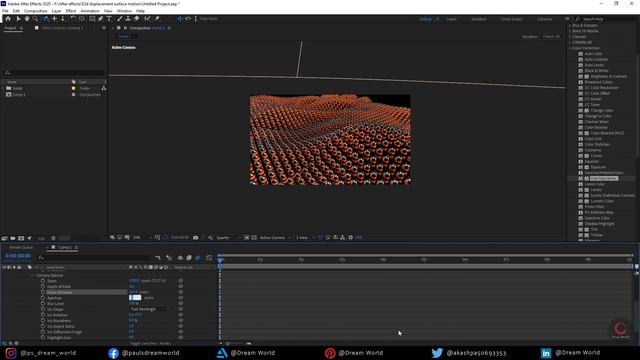Create a new composition from the Project panel
640x360 pixels.
[21, 238]
